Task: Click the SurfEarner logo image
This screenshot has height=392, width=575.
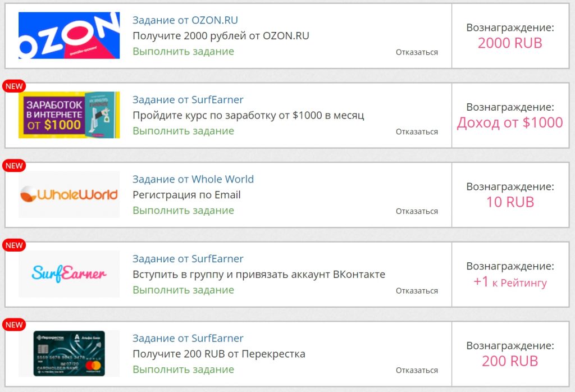Action: 69,274
